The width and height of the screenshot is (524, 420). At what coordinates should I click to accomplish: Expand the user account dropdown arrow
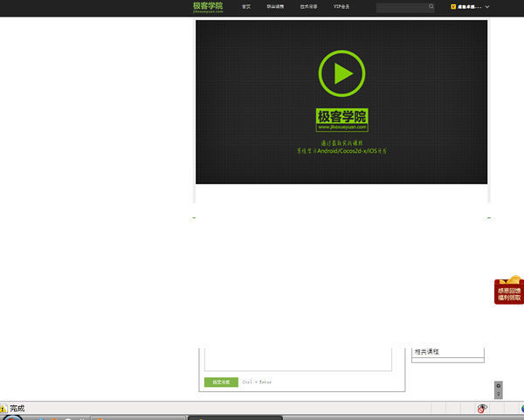(x=487, y=7)
